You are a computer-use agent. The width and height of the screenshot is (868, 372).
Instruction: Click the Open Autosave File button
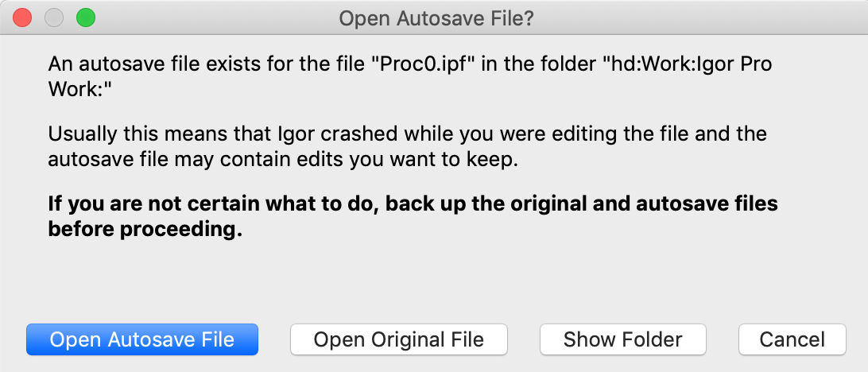click(x=142, y=339)
